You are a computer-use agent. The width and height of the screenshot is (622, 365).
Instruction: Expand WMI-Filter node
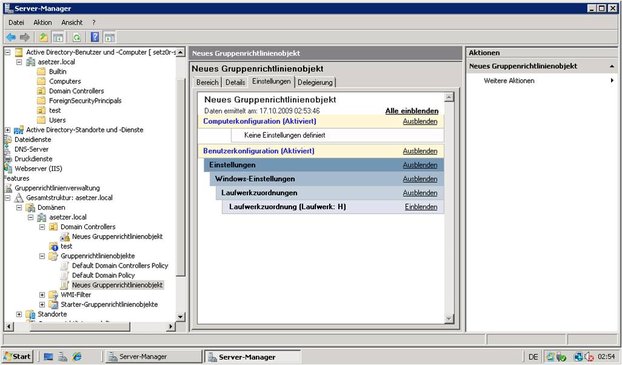[x=42, y=295]
